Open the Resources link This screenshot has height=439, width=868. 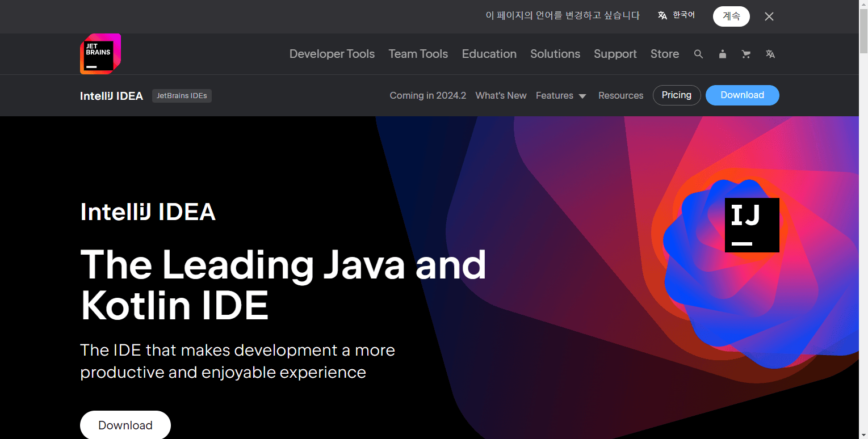(x=621, y=95)
